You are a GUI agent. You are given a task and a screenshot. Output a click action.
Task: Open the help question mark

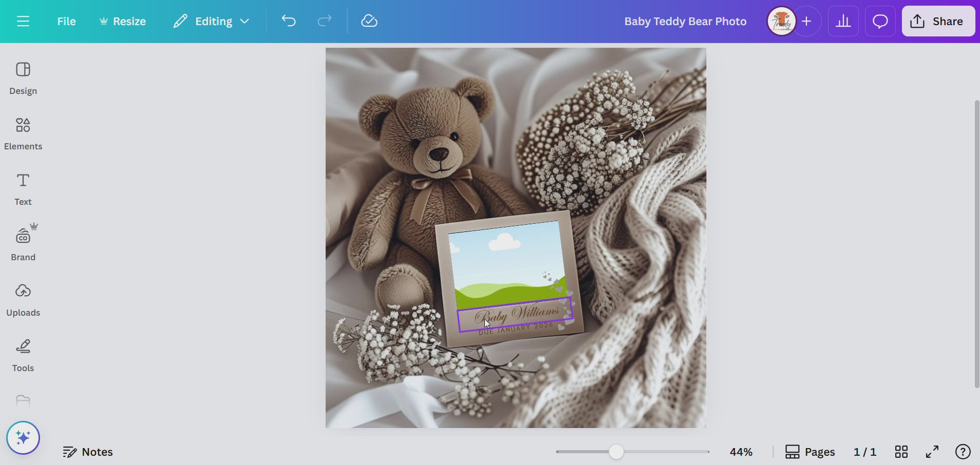click(x=963, y=452)
